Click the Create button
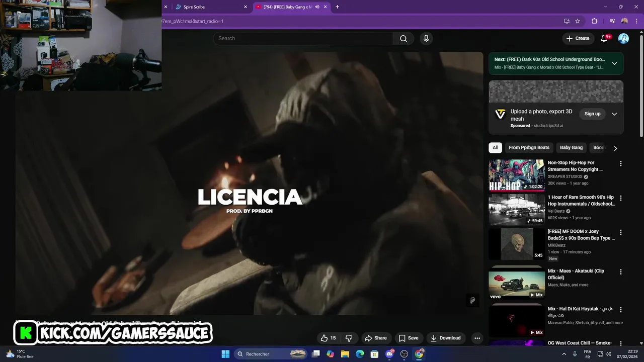Image resolution: width=644 pixels, height=362 pixels. (x=578, y=38)
